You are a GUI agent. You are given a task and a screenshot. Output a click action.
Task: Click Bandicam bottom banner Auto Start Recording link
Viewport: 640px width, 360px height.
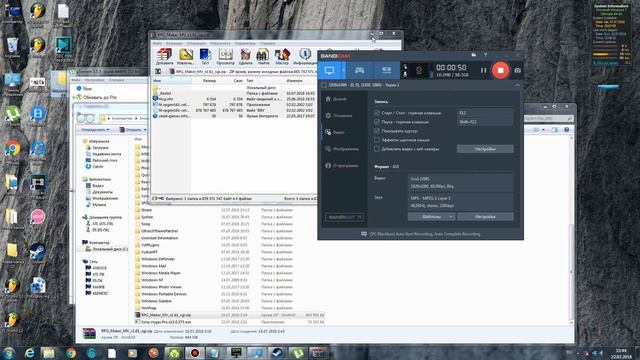tap(420, 234)
